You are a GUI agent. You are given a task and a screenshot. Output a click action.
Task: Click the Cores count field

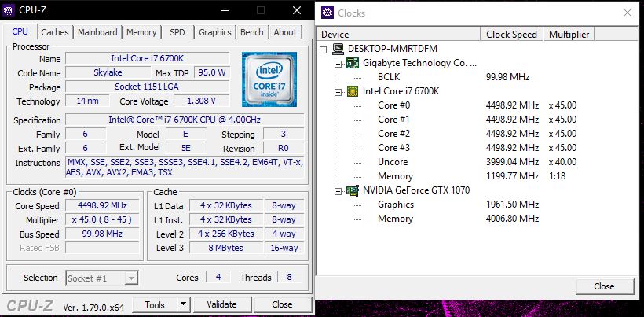[x=218, y=277]
